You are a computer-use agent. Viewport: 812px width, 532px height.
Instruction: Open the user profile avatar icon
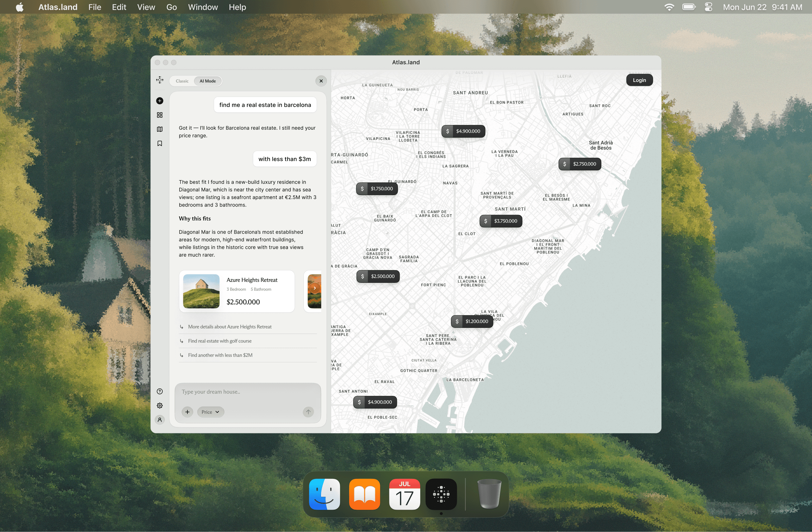click(x=160, y=420)
